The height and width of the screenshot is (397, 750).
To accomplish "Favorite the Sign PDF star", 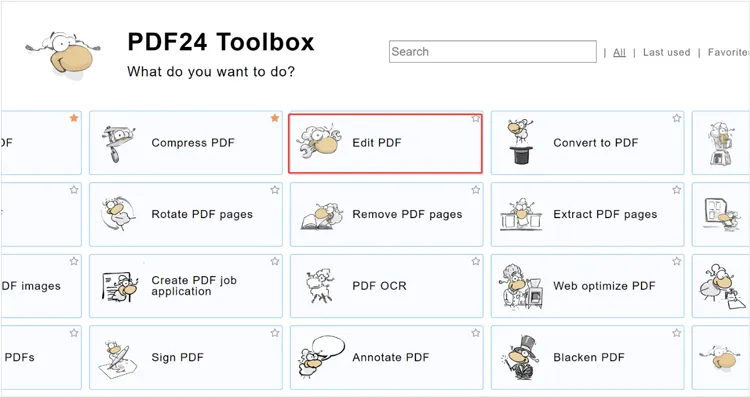I will click(275, 333).
